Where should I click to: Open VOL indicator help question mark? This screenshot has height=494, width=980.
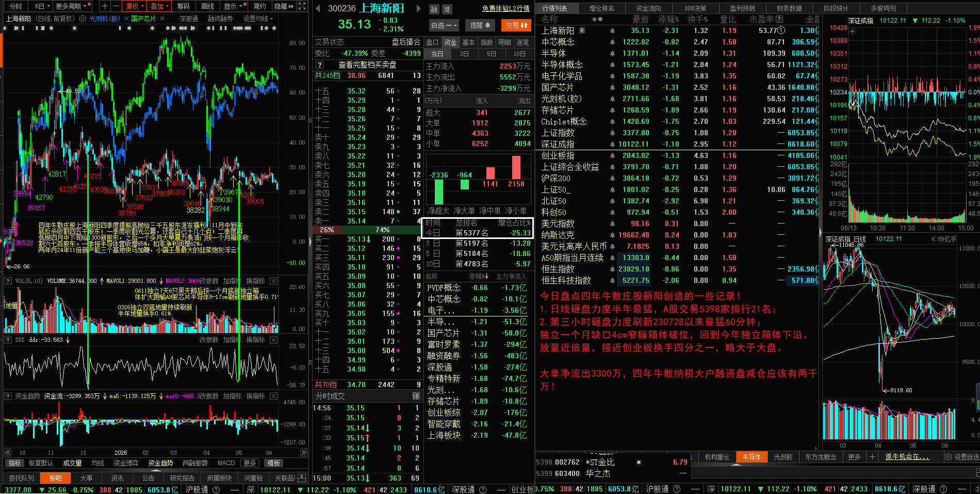(8, 281)
